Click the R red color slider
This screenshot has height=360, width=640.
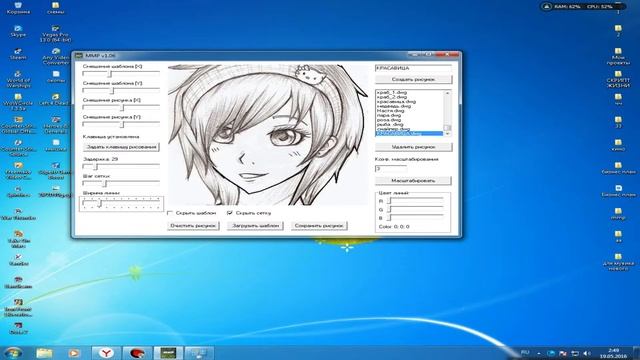[415, 201]
